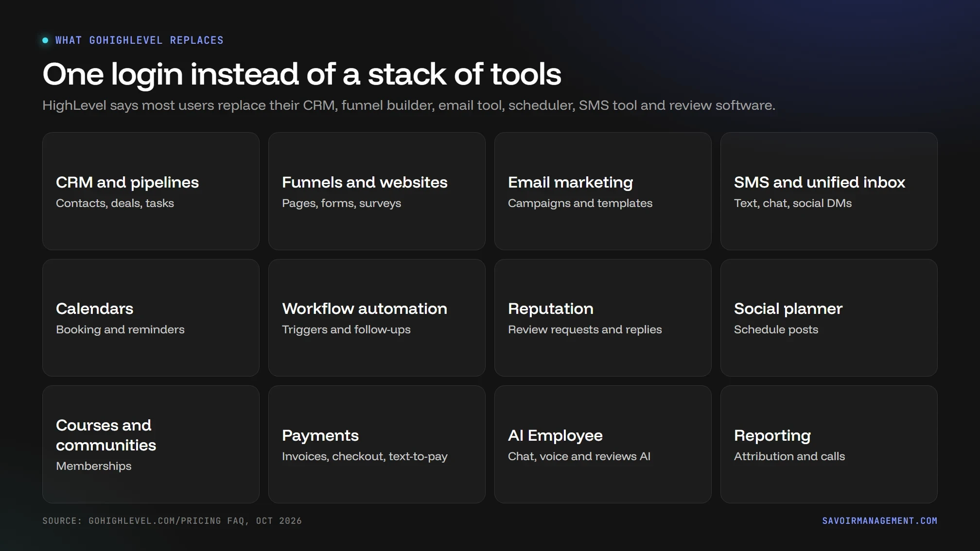
Task: Click the text 'Contacts, deals, tasks'
Action: coord(115,203)
